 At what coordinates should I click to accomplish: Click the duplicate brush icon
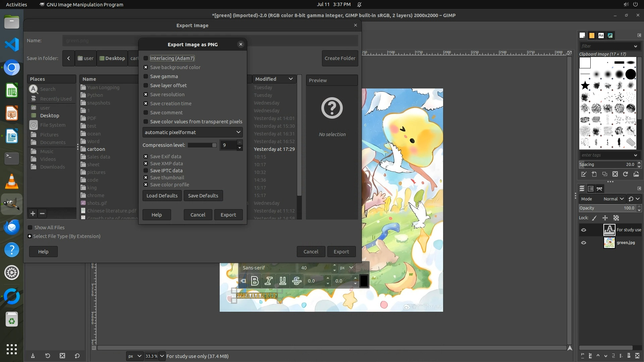(604, 174)
